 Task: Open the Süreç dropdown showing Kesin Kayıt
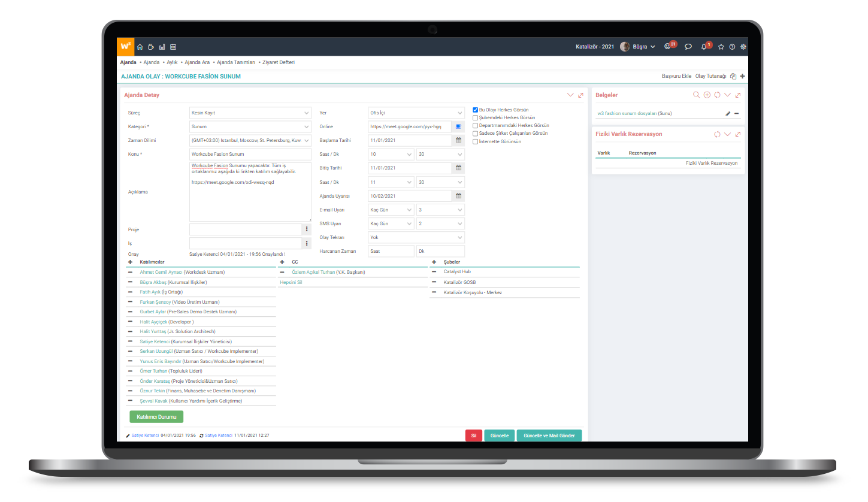point(250,113)
